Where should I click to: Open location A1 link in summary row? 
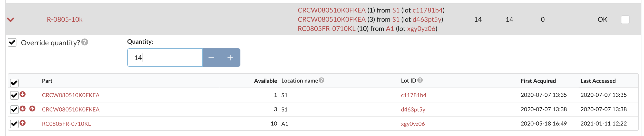[390, 29]
